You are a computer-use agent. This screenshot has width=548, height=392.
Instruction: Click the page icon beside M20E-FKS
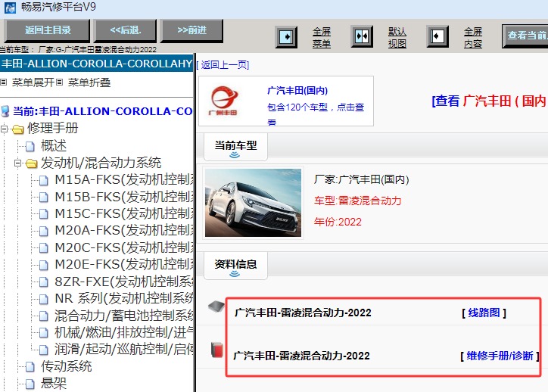44,265
